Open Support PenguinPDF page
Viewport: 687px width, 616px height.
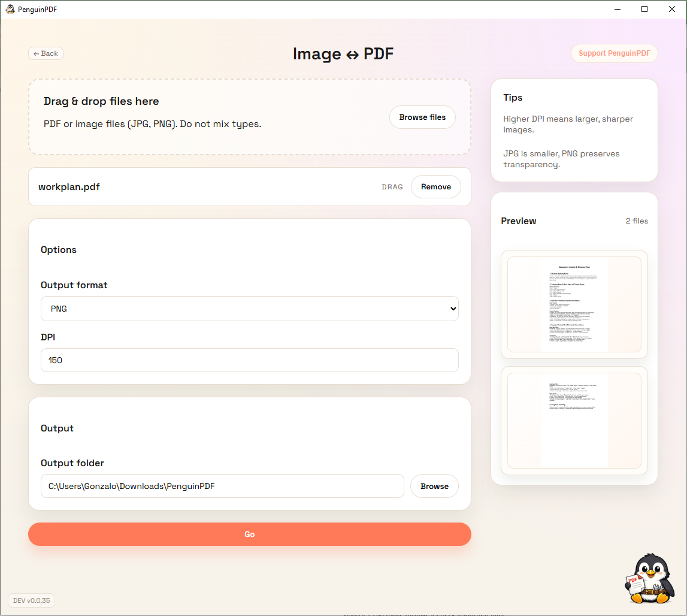click(x=614, y=53)
